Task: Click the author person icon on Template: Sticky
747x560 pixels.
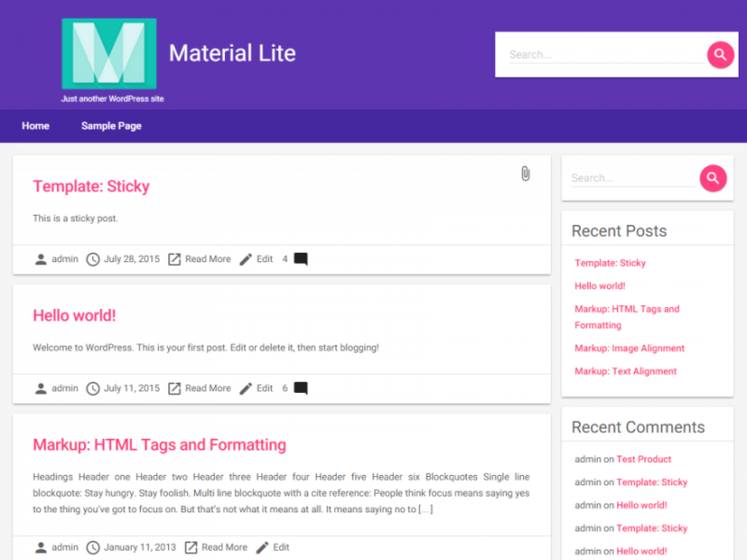Action: point(40,259)
